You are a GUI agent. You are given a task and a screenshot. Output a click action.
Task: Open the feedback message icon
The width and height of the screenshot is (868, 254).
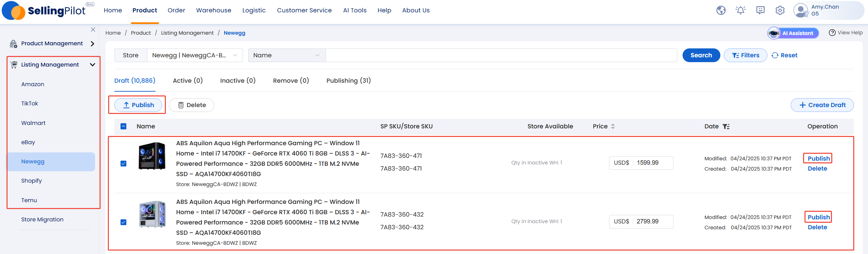pos(761,10)
